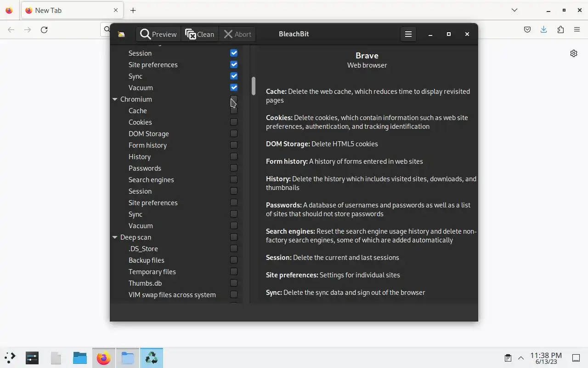Switch to BleachBit taskbar entry
The image size is (588, 368).
click(x=152, y=358)
